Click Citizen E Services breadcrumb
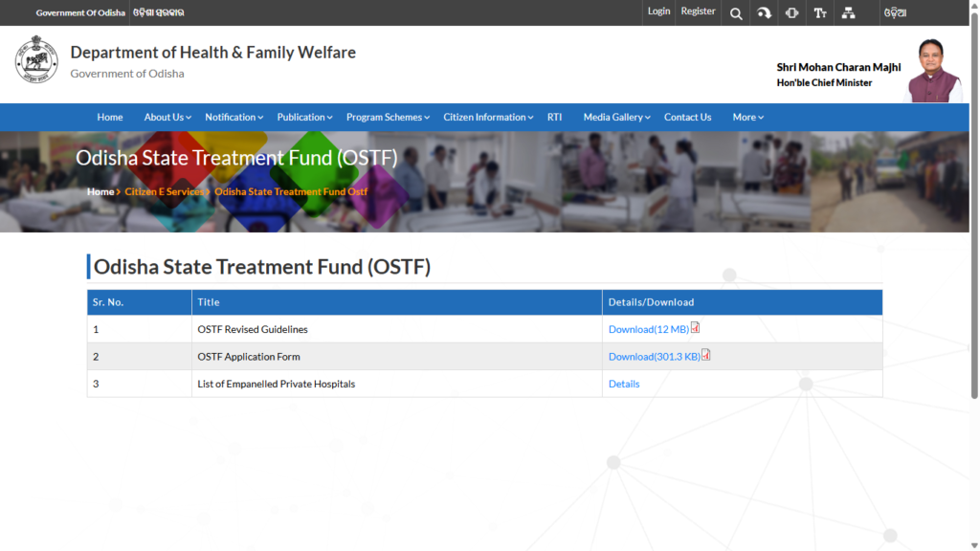This screenshot has width=980, height=551. click(x=164, y=191)
